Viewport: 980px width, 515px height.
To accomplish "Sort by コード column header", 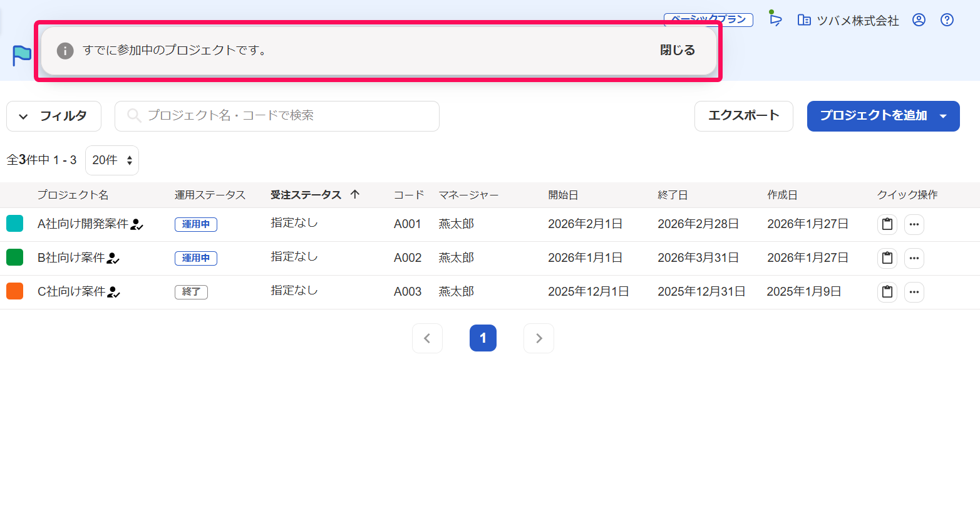I will tap(409, 195).
